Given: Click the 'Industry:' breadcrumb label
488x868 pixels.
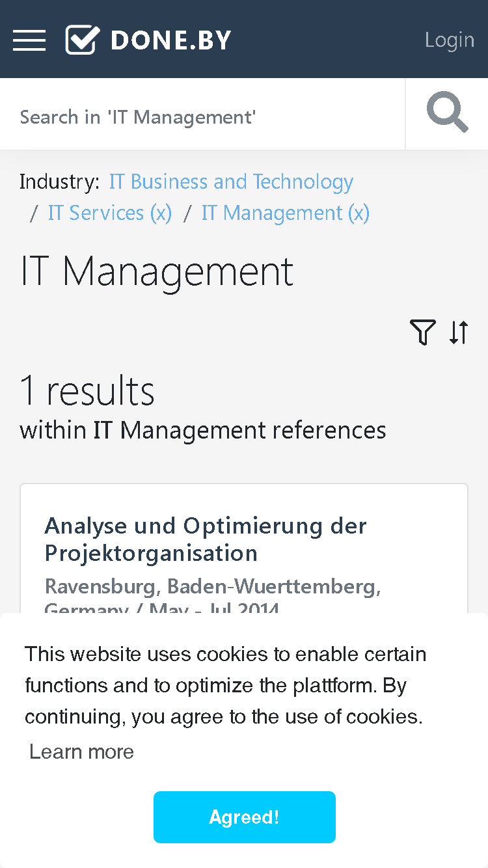Looking at the screenshot, I should pyautogui.click(x=60, y=182).
